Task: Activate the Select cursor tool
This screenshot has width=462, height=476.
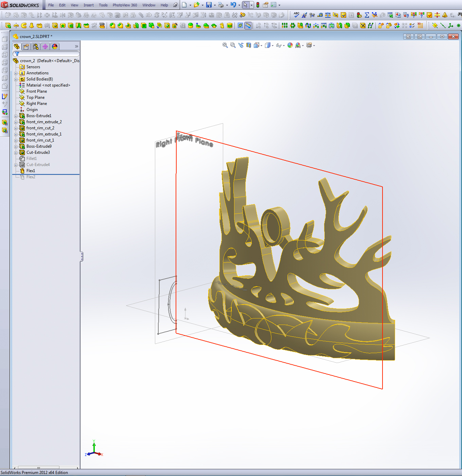Action: pyautogui.click(x=245, y=5)
